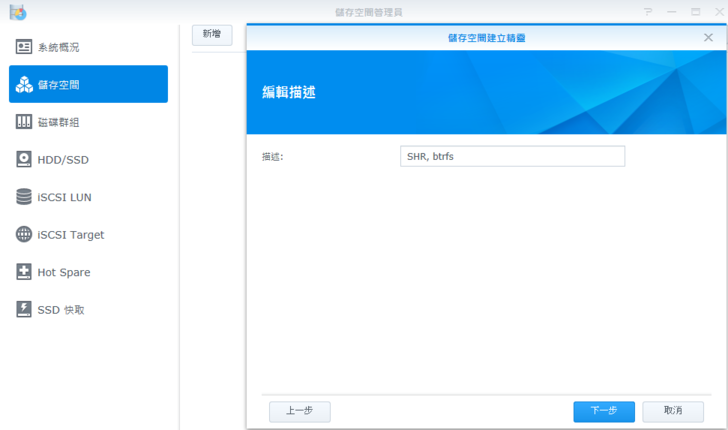Click the 儲存空間 volume cubes icon
Viewport: 728px width, 430px height.
point(24,85)
